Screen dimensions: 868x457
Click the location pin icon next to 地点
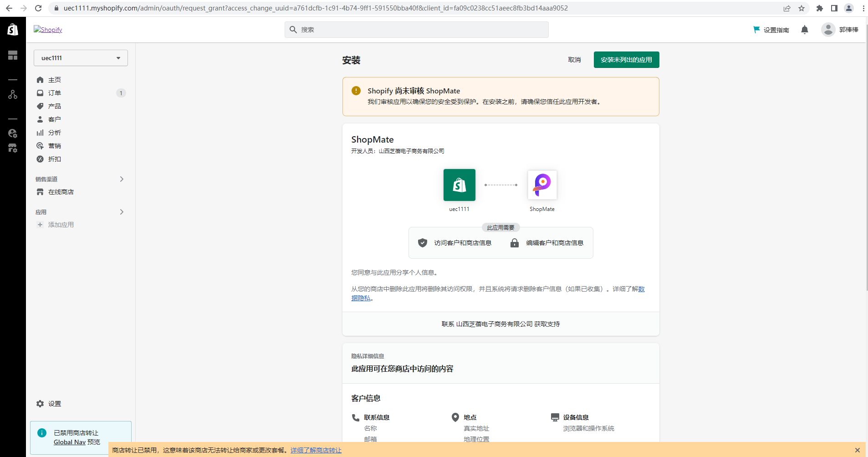[x=455, y=417]
